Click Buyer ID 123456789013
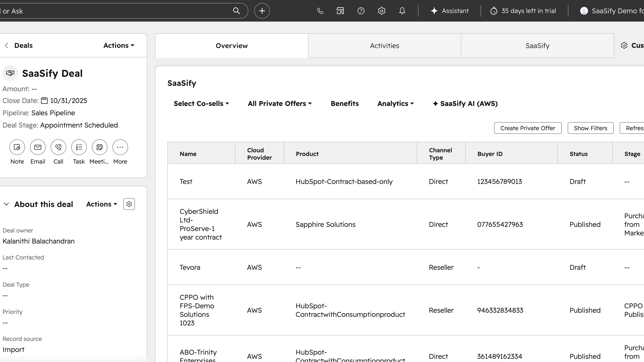The width and height of the screenshot is (644, 362). click(499, 182)
